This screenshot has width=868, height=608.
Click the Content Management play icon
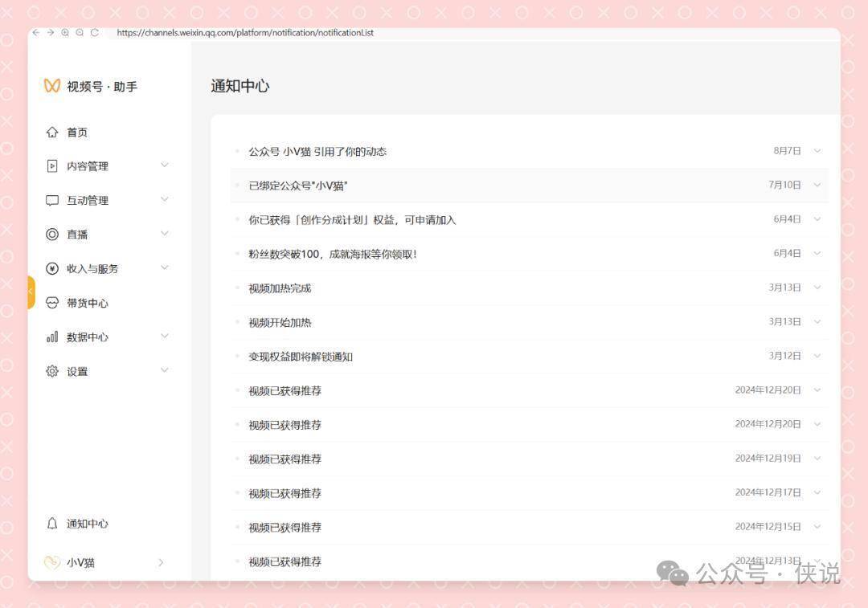(x=52, y=166)
